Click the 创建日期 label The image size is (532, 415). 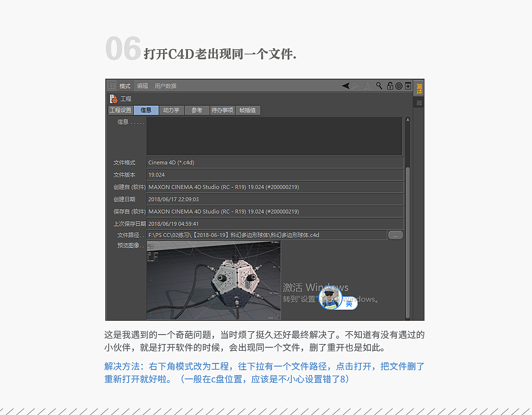124,199
